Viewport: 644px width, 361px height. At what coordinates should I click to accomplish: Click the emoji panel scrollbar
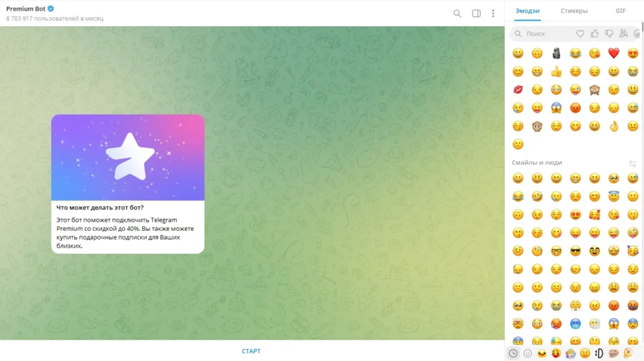642,26
